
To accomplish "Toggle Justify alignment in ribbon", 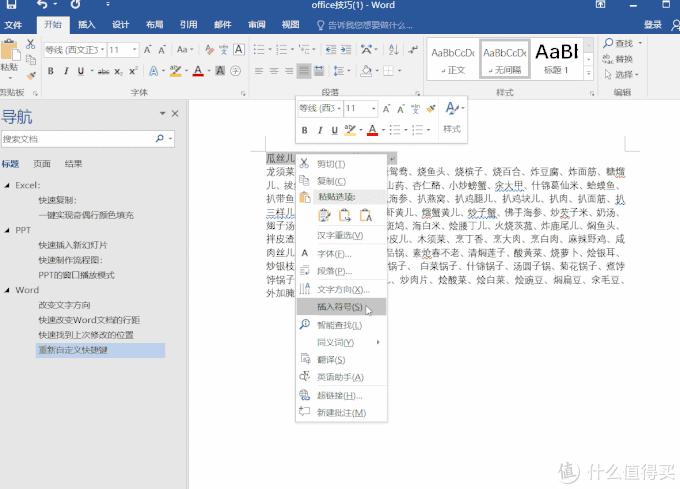I will (x=304, y=71).
